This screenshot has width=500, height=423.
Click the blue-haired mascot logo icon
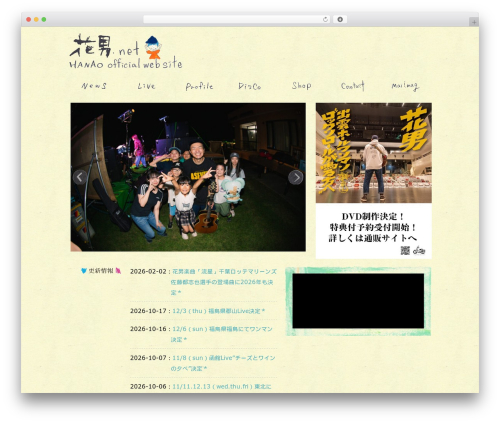pyautogui.click(x=153, y=47)
